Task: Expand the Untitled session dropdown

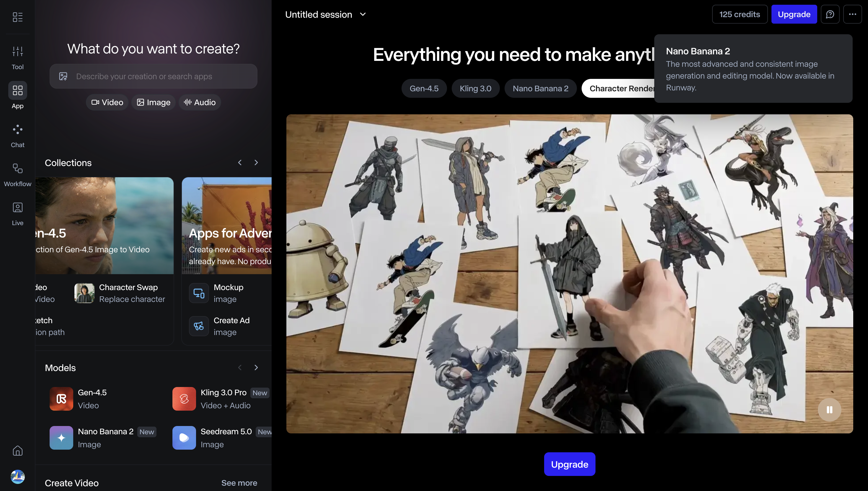Action: 363,14
